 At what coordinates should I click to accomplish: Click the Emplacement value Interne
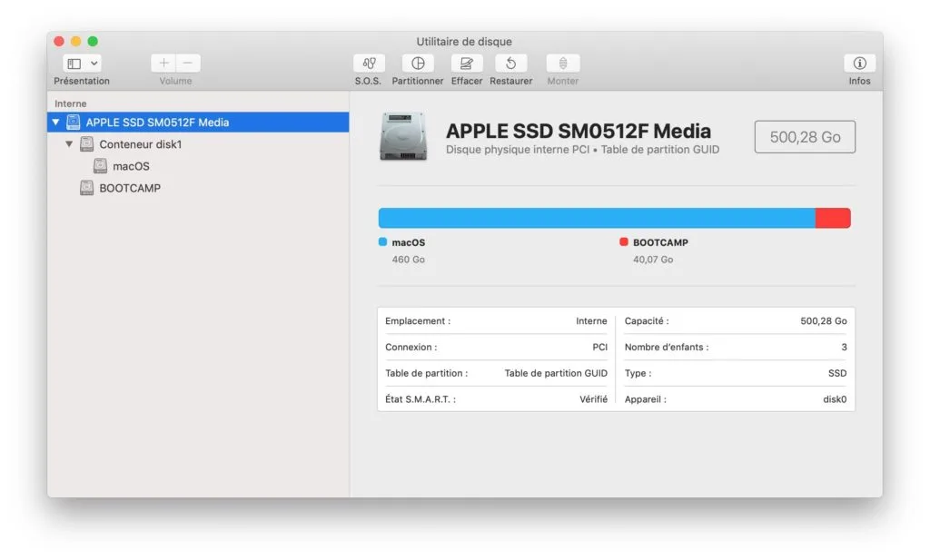(x=591, y=320)
